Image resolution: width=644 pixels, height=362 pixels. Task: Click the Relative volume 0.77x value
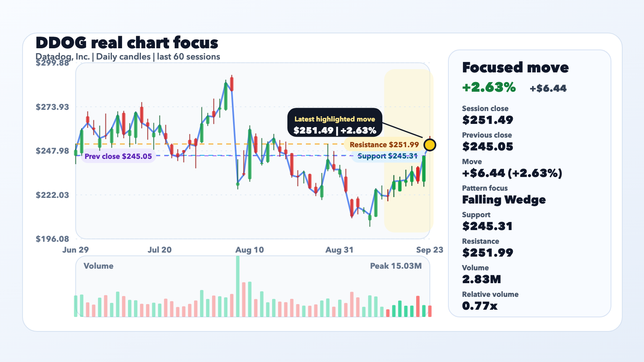(x=480, y=306)
